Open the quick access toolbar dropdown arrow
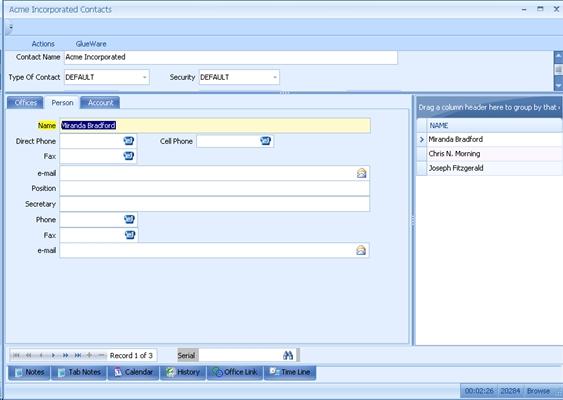 [11, 27]
